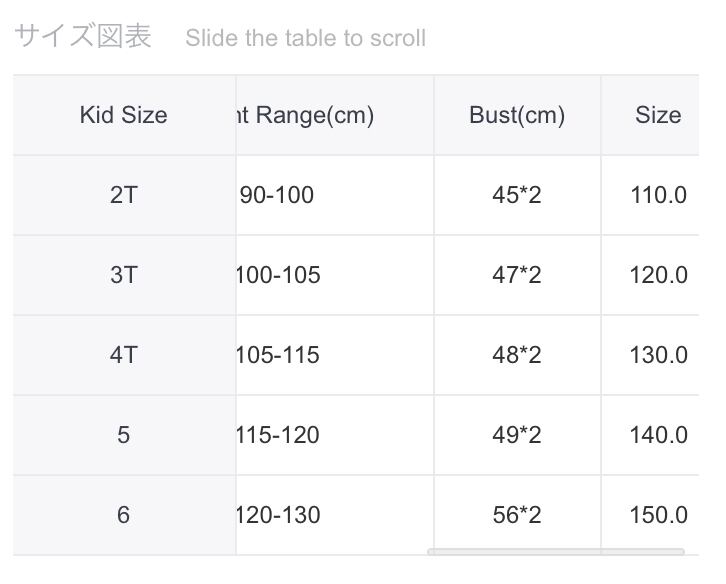The image size is (726, 584).
Task: Click the 105-115 height range cell
Action: (x=279, y=355)
